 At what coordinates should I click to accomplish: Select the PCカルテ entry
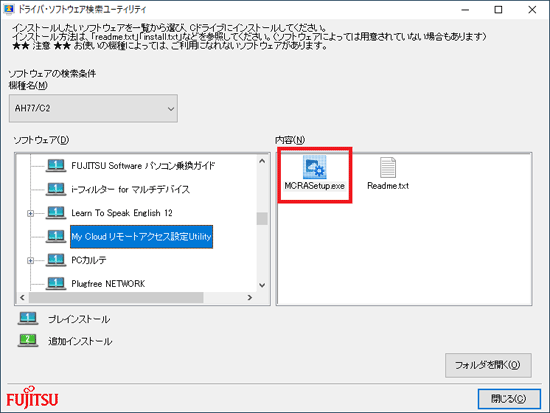point(89,260)
